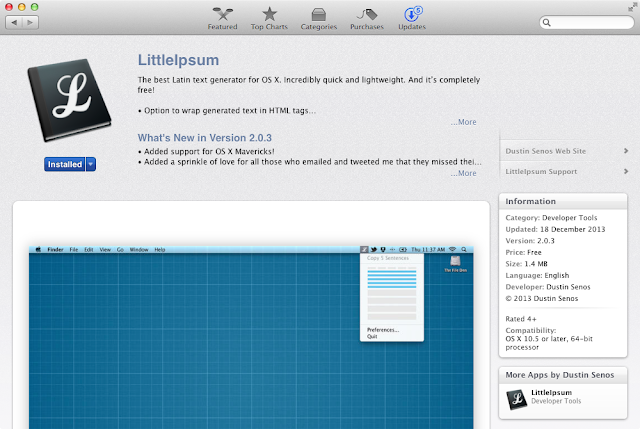This screenshot has height=429, width=640.
Task: Click Language: English text
Action: (537, 276)
